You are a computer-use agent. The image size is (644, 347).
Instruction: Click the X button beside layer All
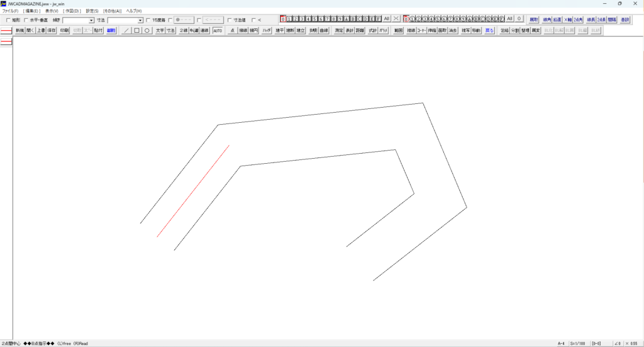tap(396, 20)
